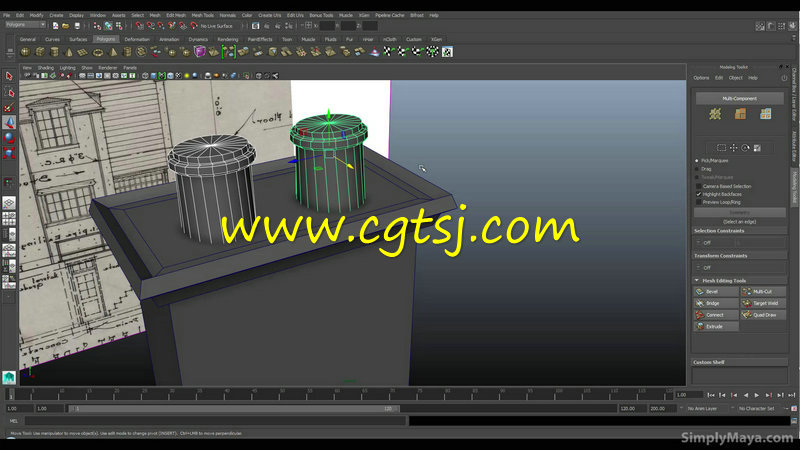Click the MEL command line input
The height and width of the screenshot is (450, 800).
click(x=215, y=421)
